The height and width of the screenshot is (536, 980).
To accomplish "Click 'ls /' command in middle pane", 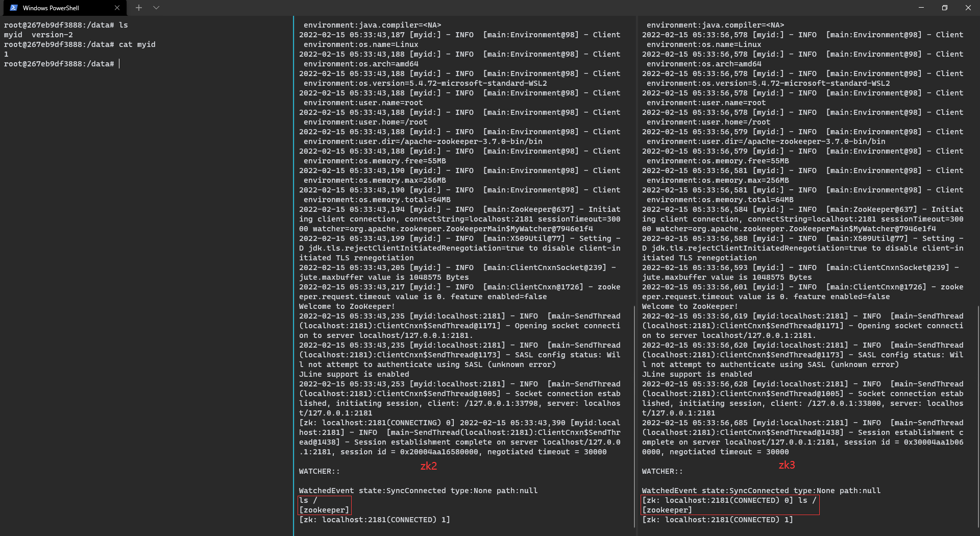I will click(x=308, y=500).
